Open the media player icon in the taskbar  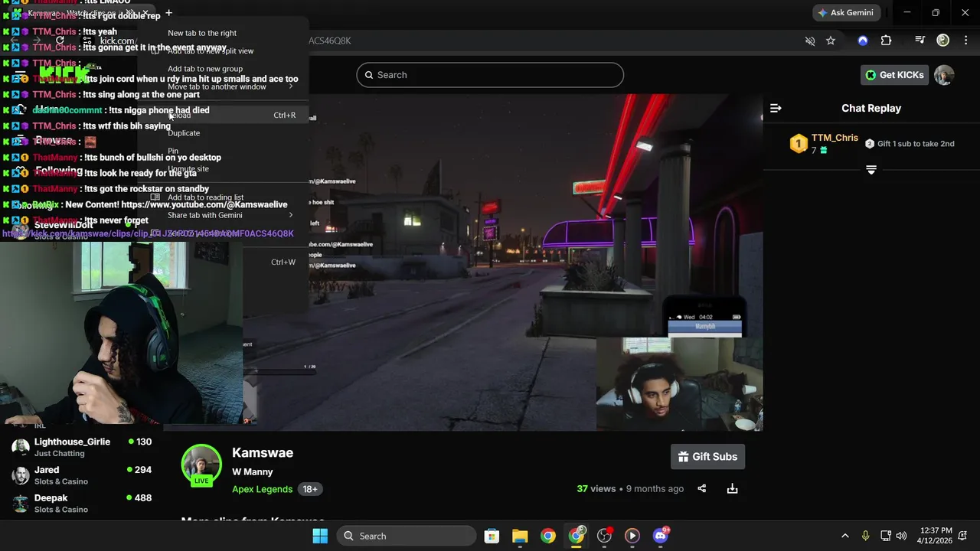coord(632,536)
